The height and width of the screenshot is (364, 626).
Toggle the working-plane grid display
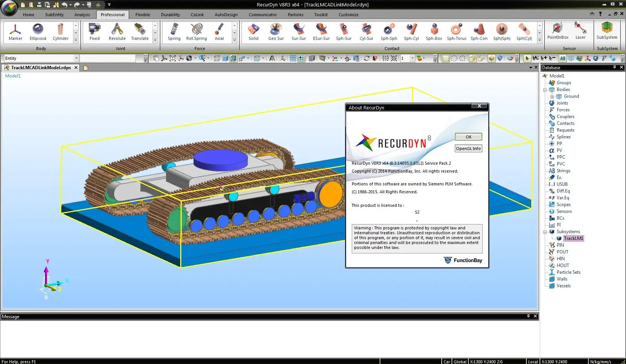point(293,58)
